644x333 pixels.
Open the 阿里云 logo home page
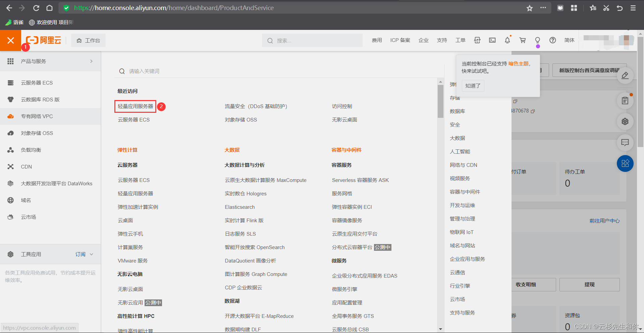(44, 40)
